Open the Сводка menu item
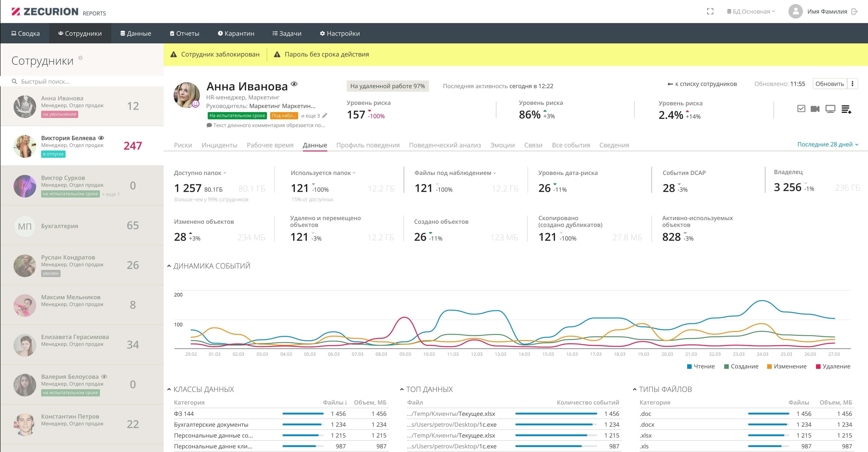This screenshot has width=868, height=452. tap(25, 33)
